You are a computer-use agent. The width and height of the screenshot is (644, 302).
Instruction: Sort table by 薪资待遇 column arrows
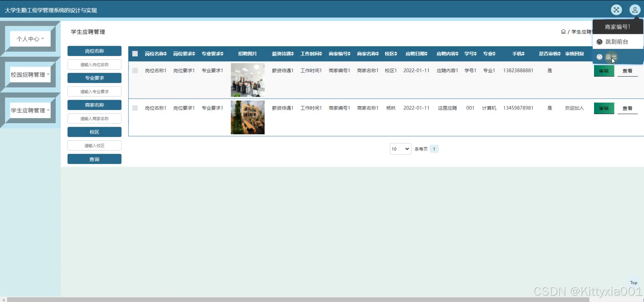[292, 54]
